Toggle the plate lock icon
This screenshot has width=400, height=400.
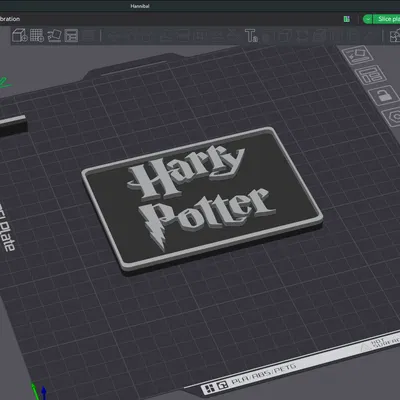(384, 95)
